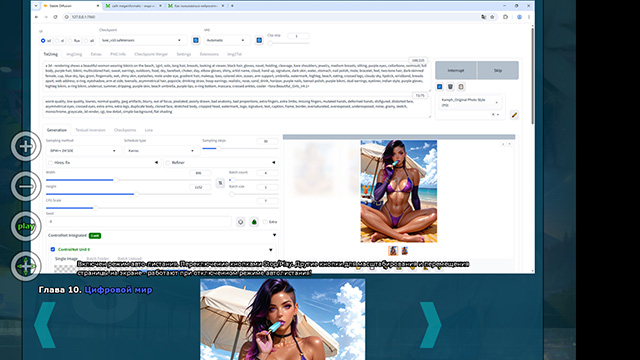
Task: Open browser profile avatar
Action: (519, 17)
